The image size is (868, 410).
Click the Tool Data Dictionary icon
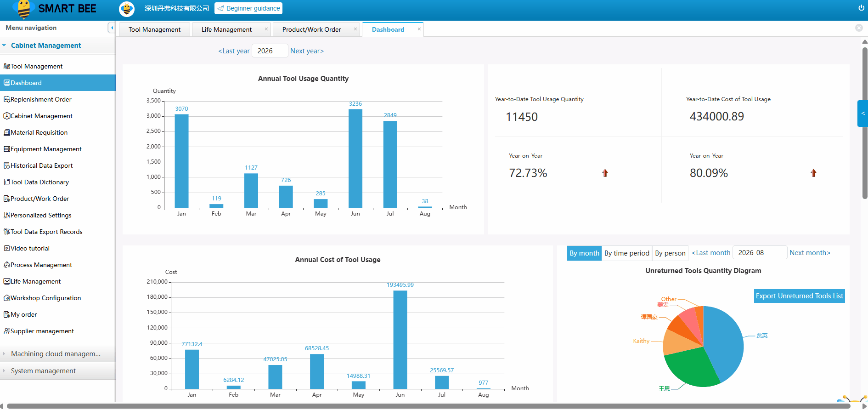[7, 182]
